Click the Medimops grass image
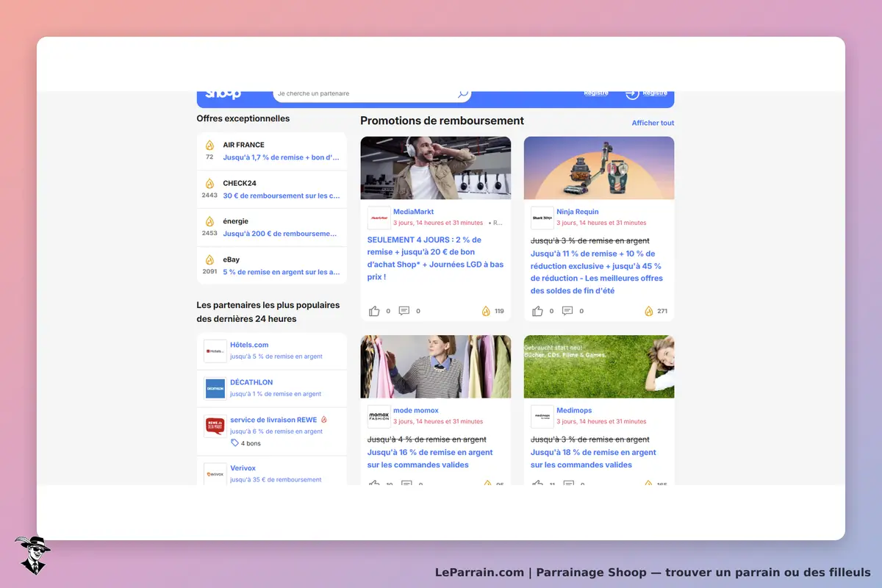The image size is (882, 588). pos(599,367)
